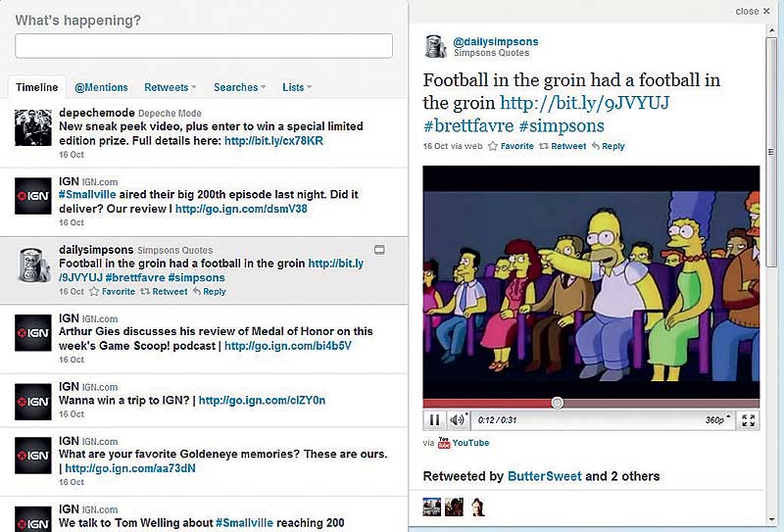
Task: Click into the What's happening text box
Action: (204, 46)
